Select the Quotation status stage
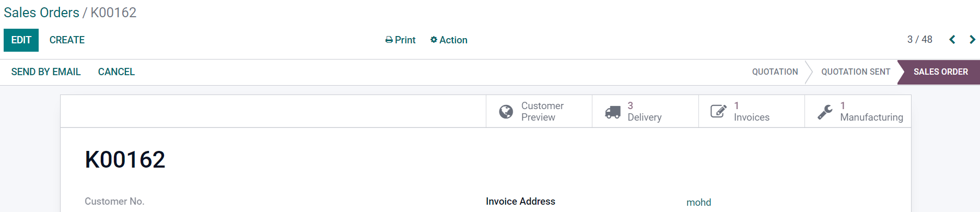 click(775, 72)
